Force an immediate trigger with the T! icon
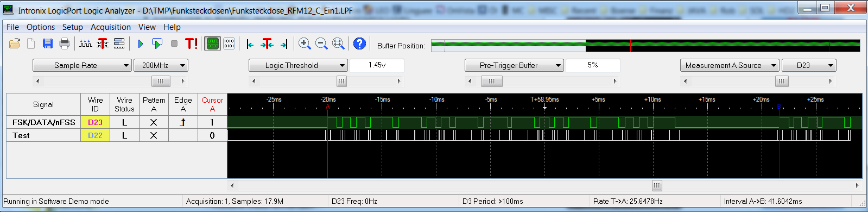This screenshot has width=868, height=212. click(x=191, y=43)
